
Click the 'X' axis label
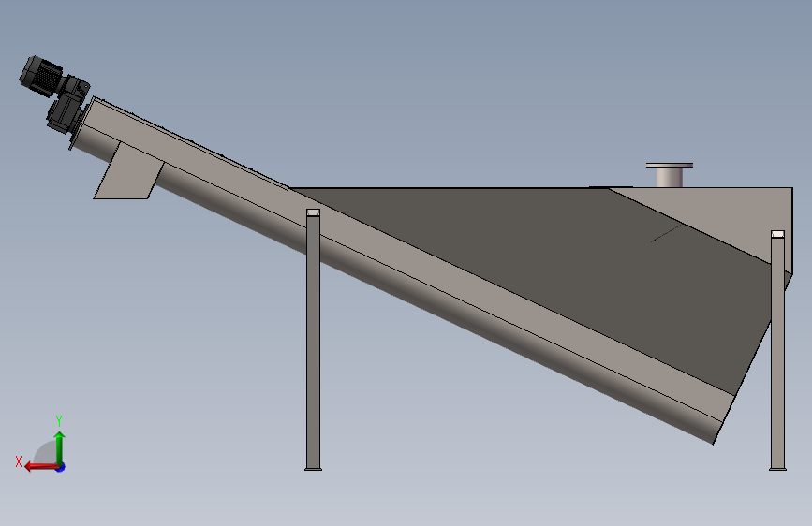[19, 461]
